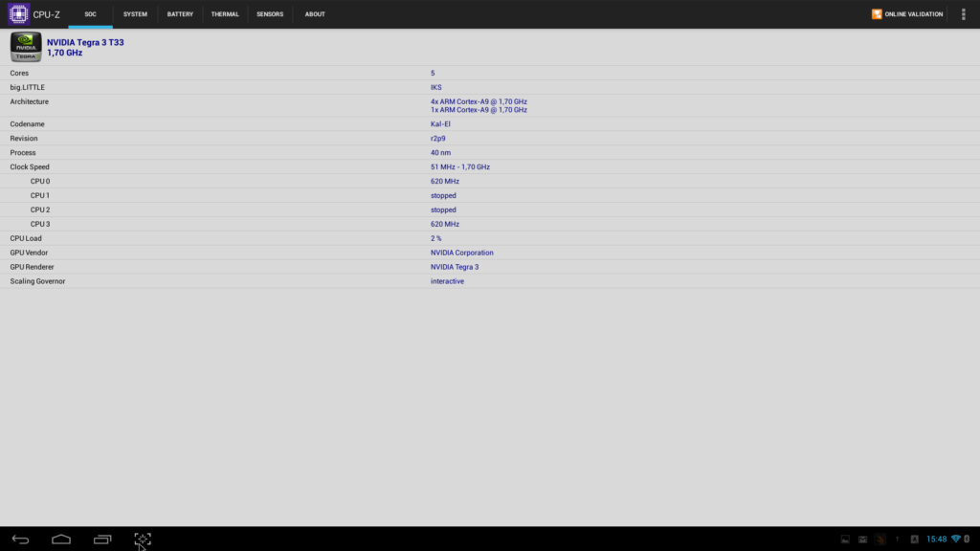The height and width of the screenshot is (551, 980).
Task: Open the three-dot overflow menu
Action: pyautogui.click(x=963, y=13)
